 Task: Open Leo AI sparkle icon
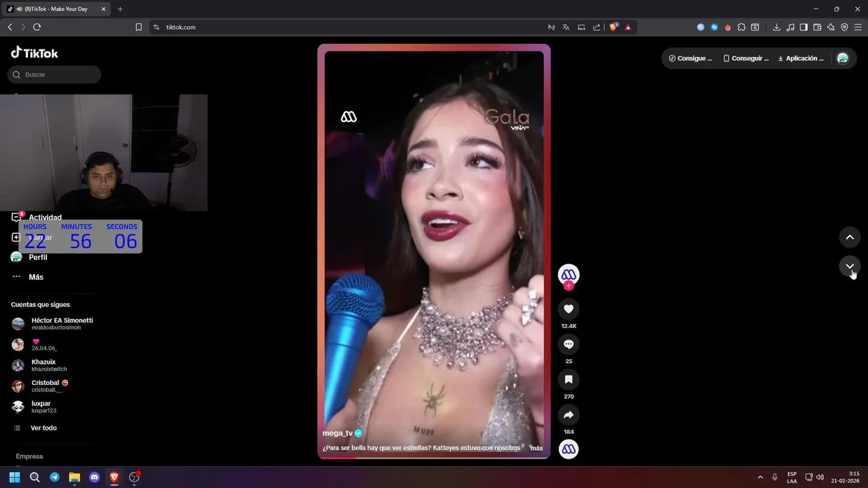pos(831,27)
